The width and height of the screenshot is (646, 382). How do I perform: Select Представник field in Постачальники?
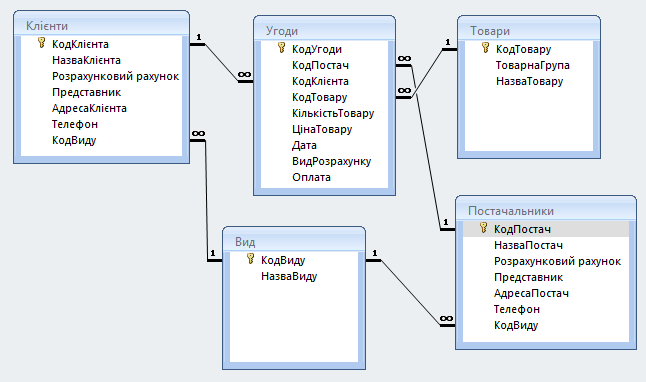pyautogui.click(x=528, y=277)
